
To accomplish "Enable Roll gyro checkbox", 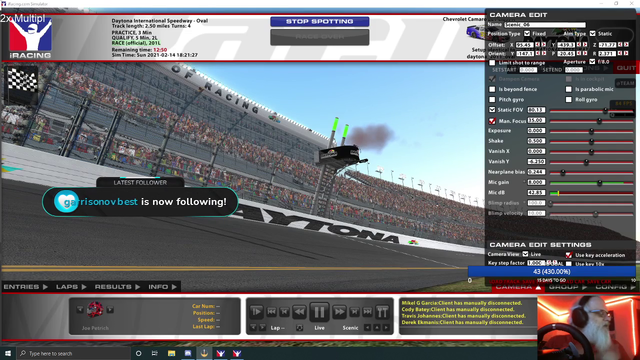I will click(569, 99).
